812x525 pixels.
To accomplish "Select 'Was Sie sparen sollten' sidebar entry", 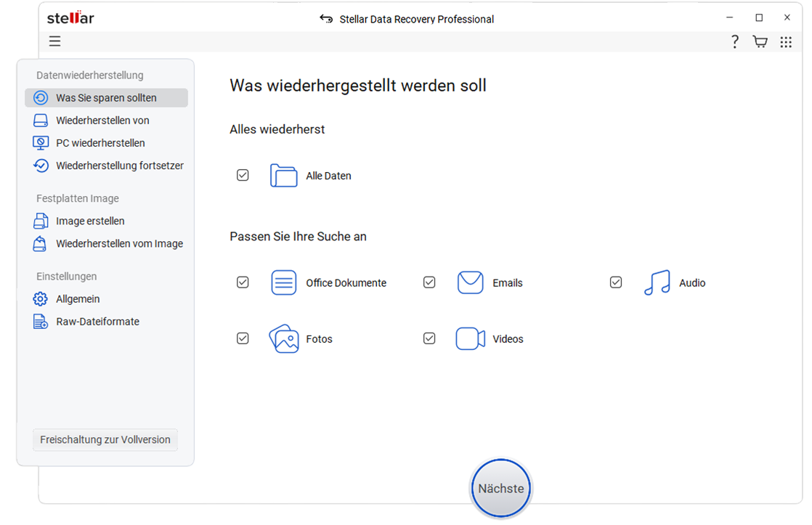I will click(106, 97).
